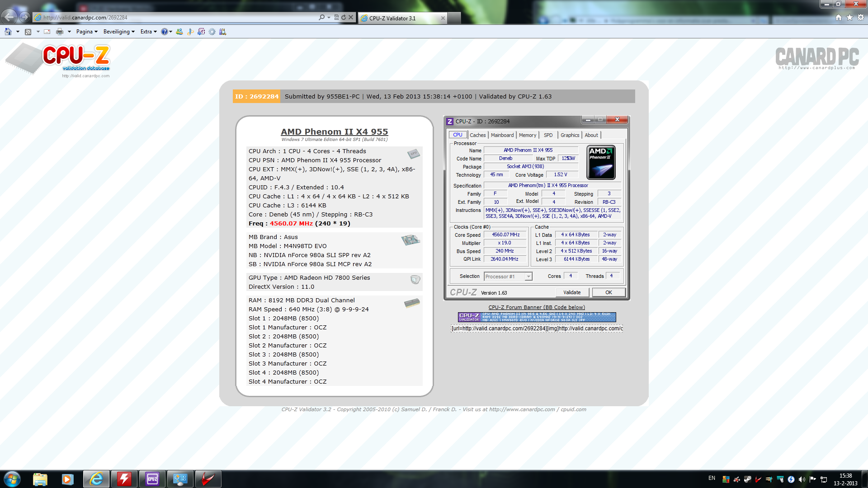The image size is (868, 488).
Task: Click the two-people Messenger toolbar icon
Action: (179, 32)
